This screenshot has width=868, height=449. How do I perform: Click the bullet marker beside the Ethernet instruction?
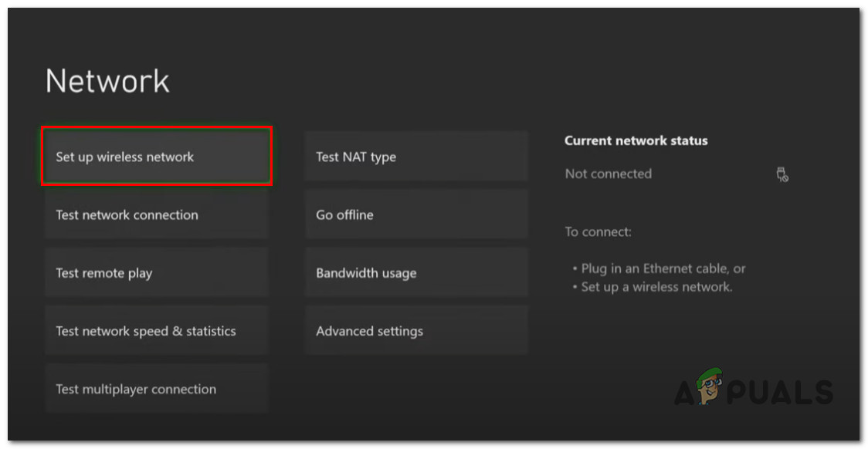pyautogui.click(x=573, y=268)
